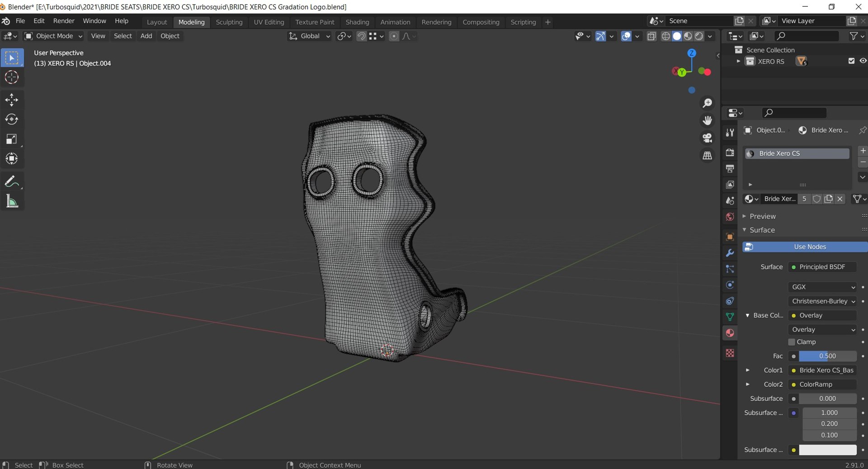Select the Transform tool
The image size is (868, 469).
pos(12,159)
